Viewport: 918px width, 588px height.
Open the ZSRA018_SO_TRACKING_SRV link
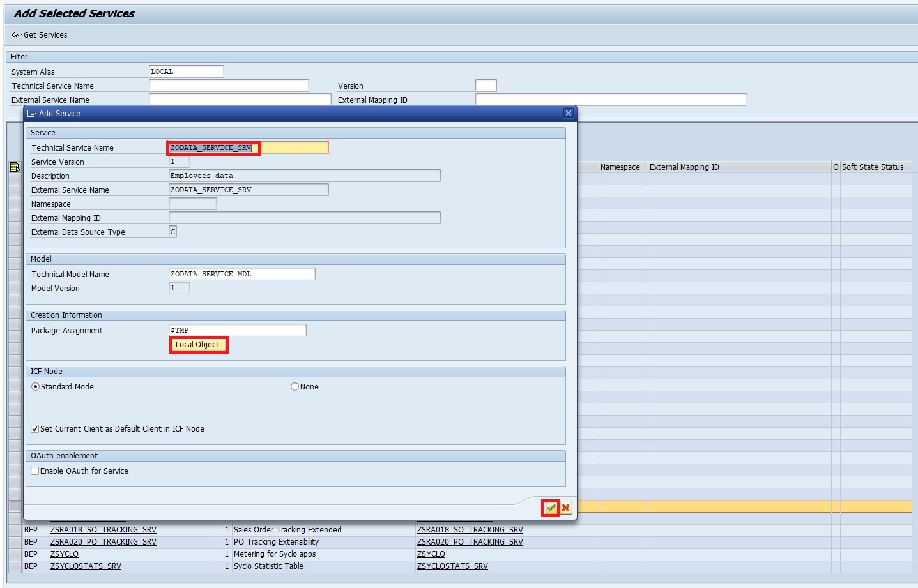pos(103,529)
